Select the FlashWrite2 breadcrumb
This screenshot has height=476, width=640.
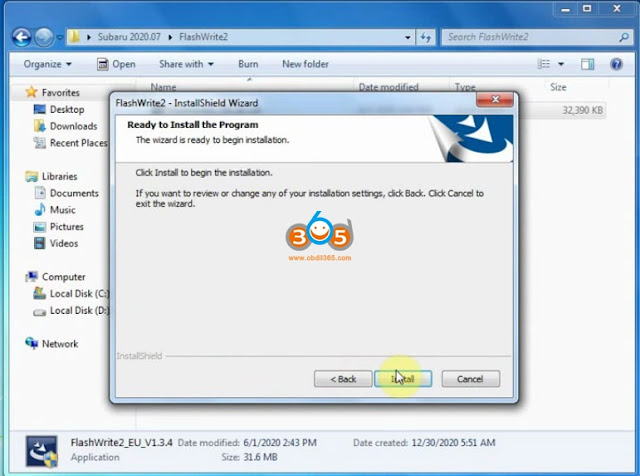[x=203, y=37]
